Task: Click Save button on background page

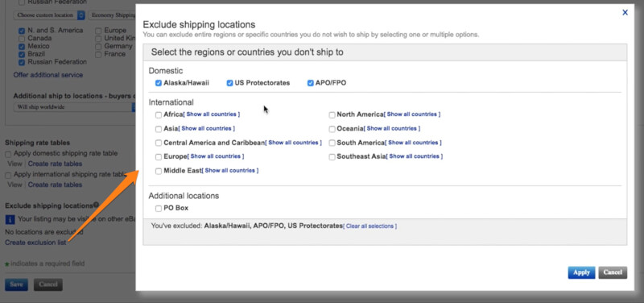Action: point(16,284)
